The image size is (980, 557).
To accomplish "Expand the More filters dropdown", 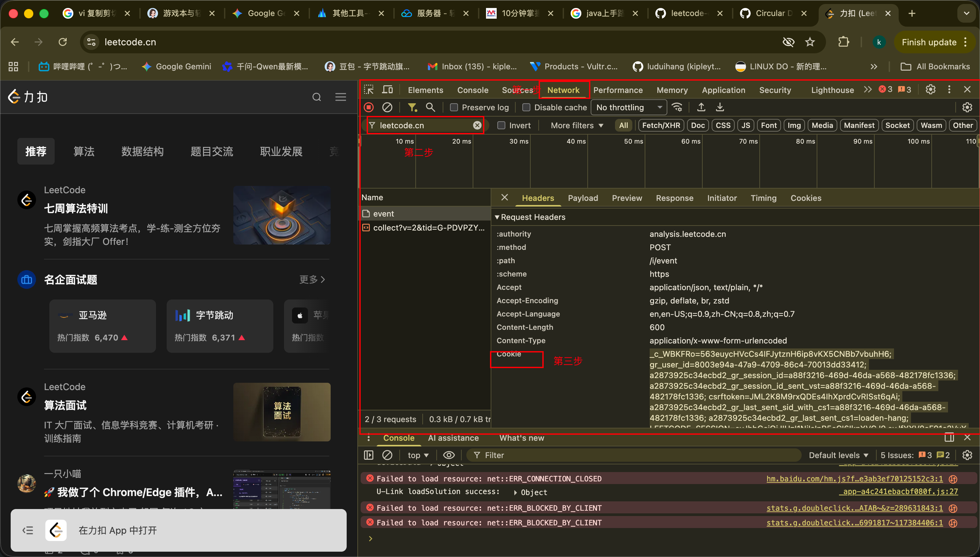I will point(577,126).
